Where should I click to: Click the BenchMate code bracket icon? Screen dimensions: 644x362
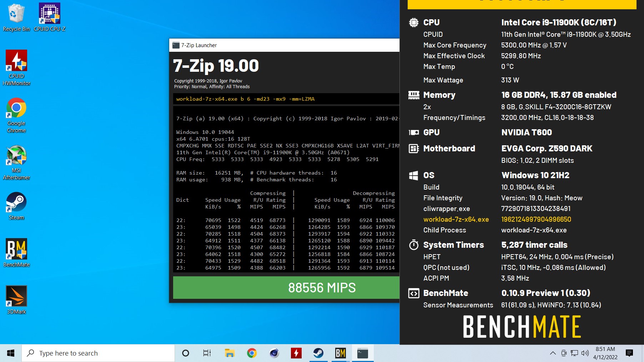pyautogui.click(x=413, y=293)
